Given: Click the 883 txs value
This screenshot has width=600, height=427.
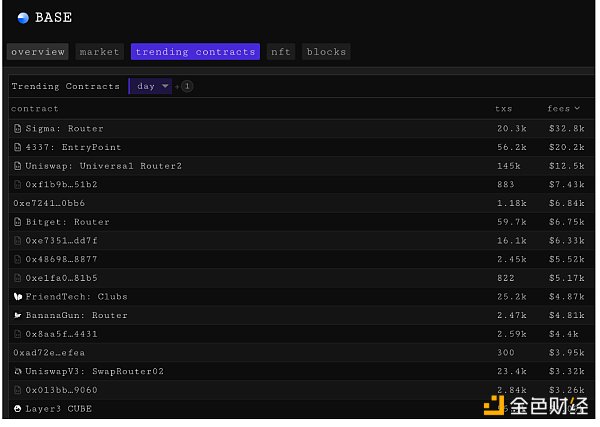Looking at the screenshot, I should tap(505, 185).
